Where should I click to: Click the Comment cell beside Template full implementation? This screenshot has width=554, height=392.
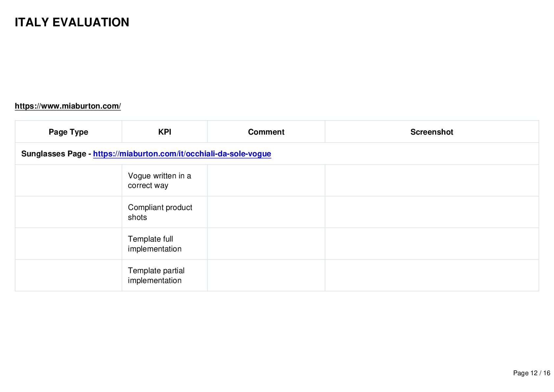tap(266, 244)
